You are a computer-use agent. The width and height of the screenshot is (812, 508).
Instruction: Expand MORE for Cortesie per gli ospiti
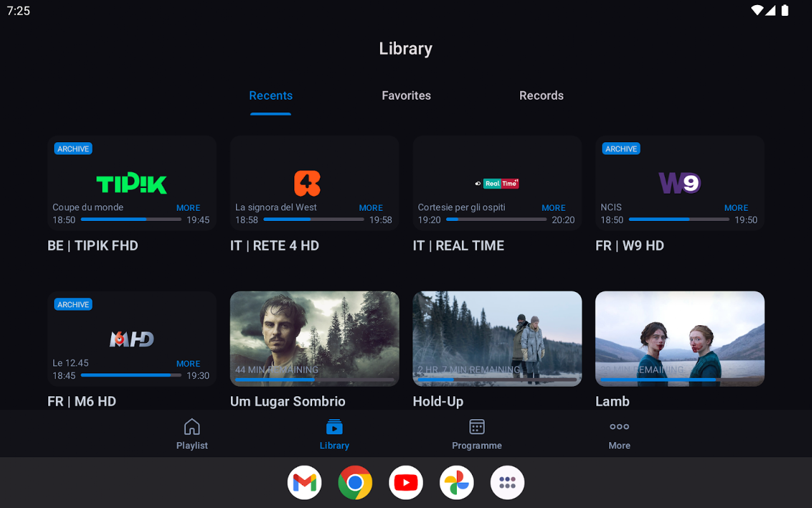click(x=554, y=208)
